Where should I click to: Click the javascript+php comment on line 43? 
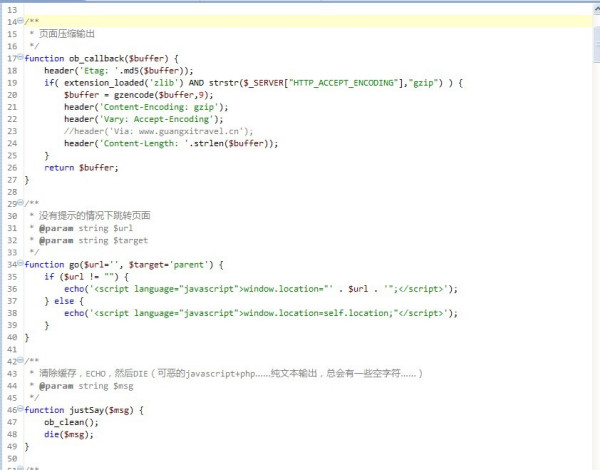[x=231, y=374]
